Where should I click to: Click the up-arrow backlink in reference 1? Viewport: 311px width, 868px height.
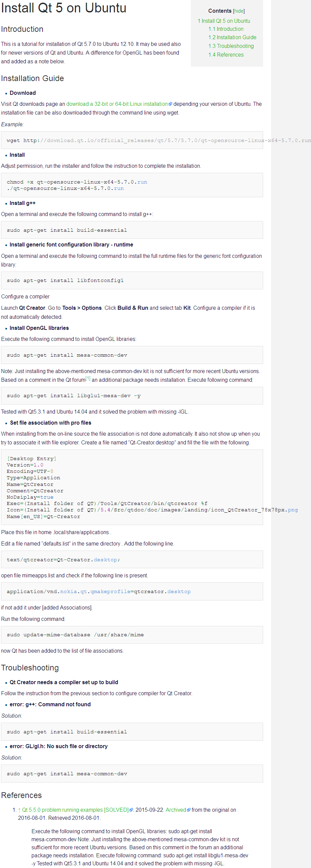[19, 810]
